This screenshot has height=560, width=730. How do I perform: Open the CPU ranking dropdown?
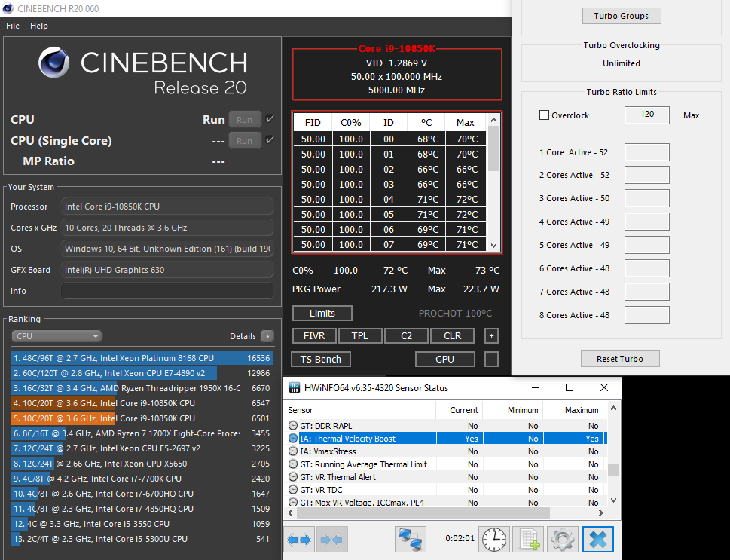pos(57,336)
